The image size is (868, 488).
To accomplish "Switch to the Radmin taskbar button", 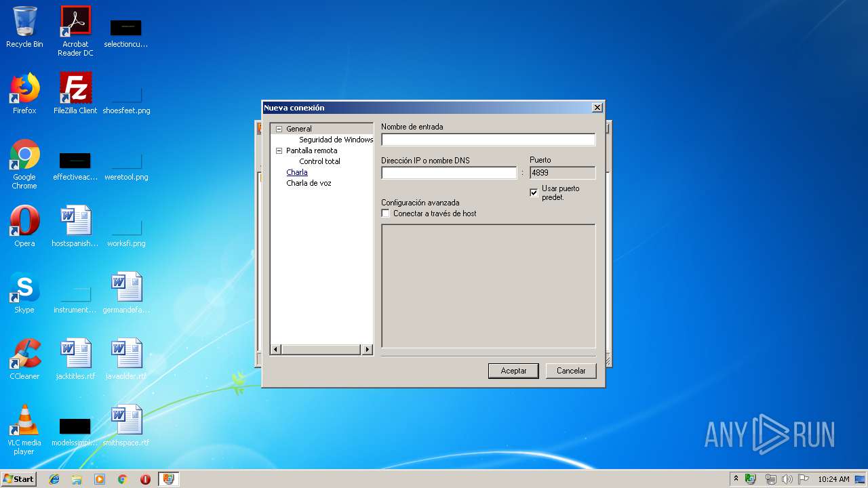I will 168,479.
